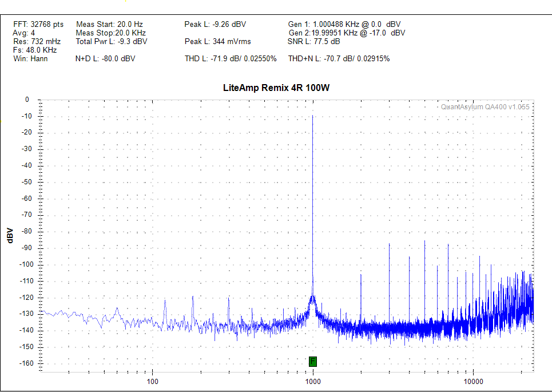Select the "THD L: -71.9 dB" readout
552x392 pixels.
[231, 58]
